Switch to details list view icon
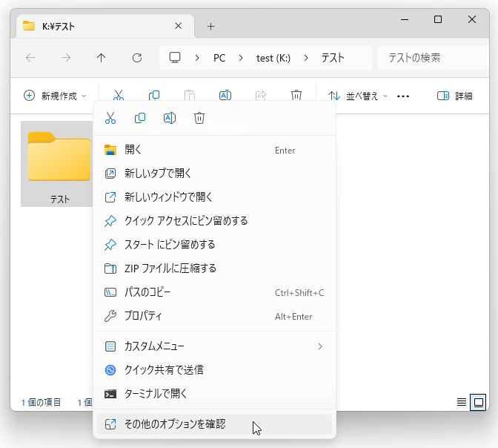 click(462, 402)
